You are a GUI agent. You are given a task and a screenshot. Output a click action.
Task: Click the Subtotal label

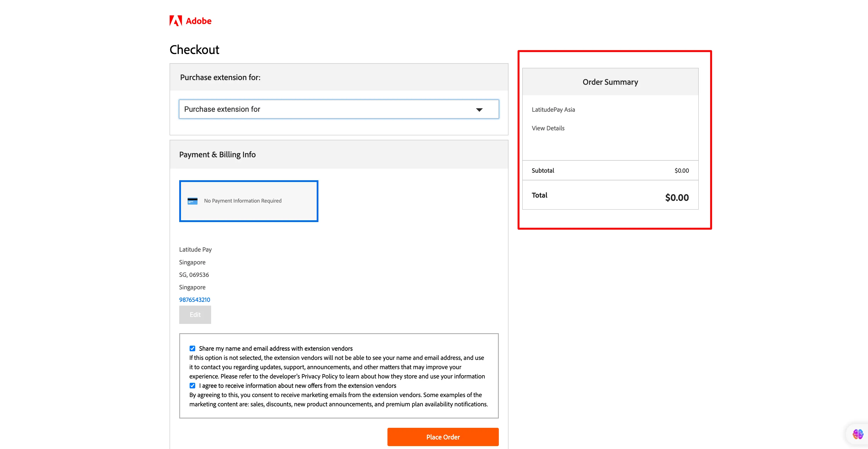pyautogui.click(x=543, y=171)
